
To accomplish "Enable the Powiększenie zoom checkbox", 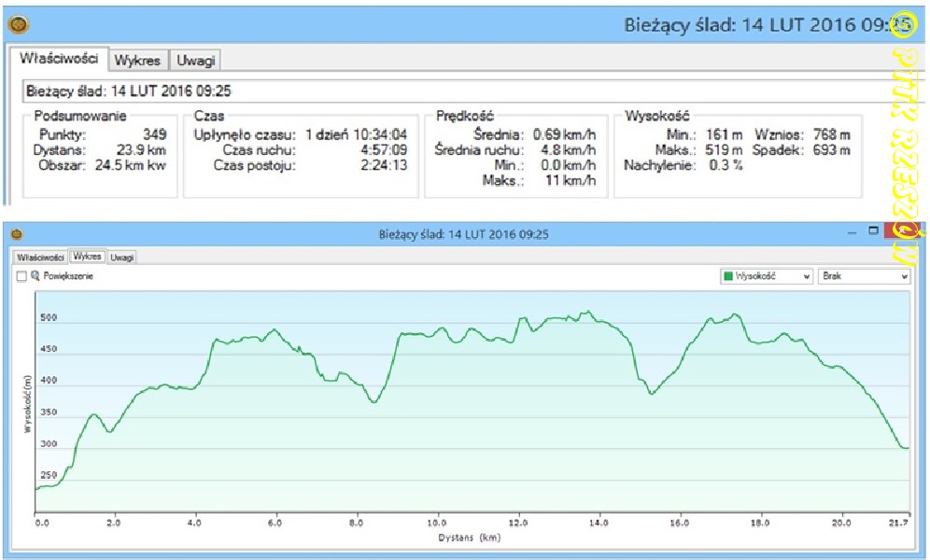I will point(21,276).
